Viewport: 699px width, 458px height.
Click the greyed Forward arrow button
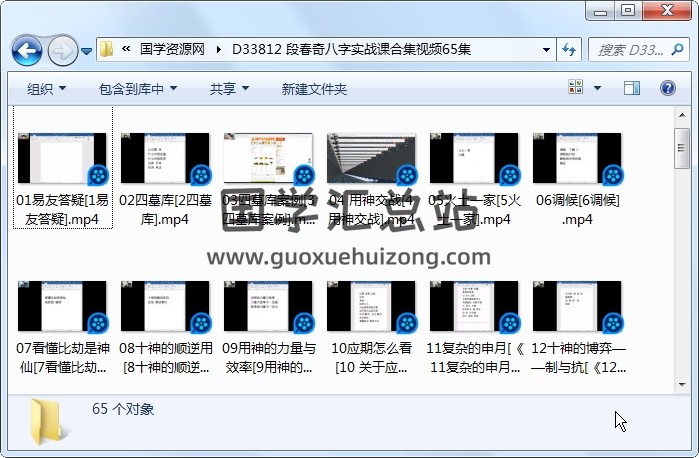coord(62,51)
